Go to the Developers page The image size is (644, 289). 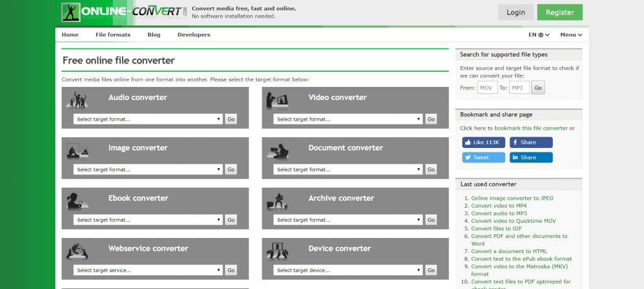[x=194, y=35]
